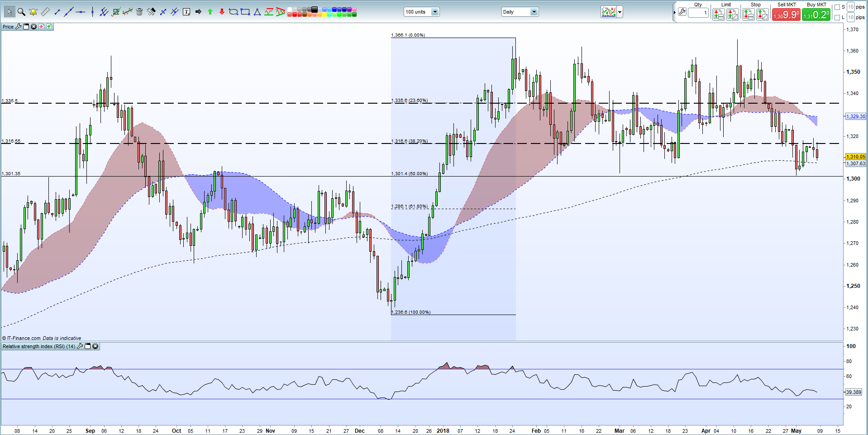The image size is (868, 435).
Task: Pick the black color swatch
Action: (315, 10)
